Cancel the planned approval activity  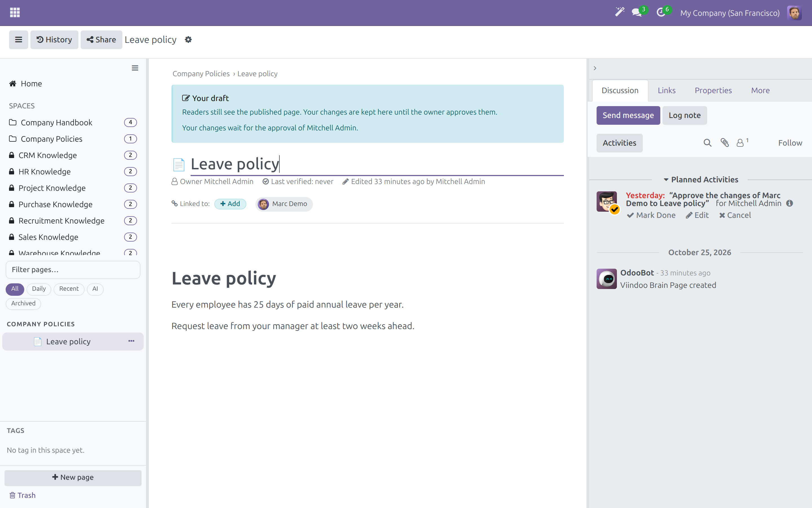(x=735, y=215)
